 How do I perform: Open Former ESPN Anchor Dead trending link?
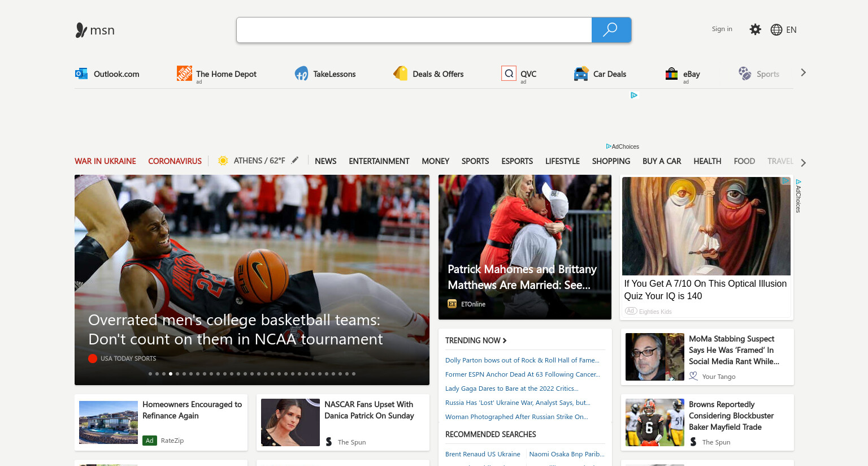pyautogui.click(x=523, y=374)
